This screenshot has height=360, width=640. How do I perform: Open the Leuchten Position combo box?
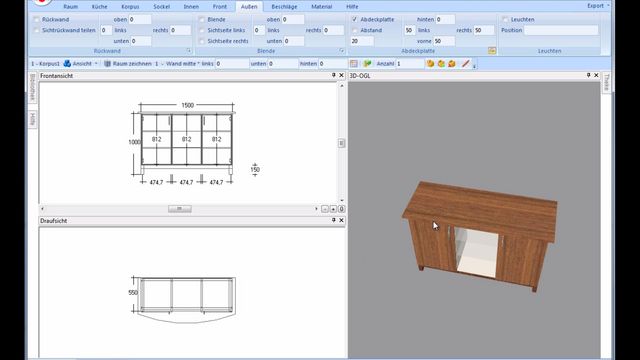tap(561, 30)
